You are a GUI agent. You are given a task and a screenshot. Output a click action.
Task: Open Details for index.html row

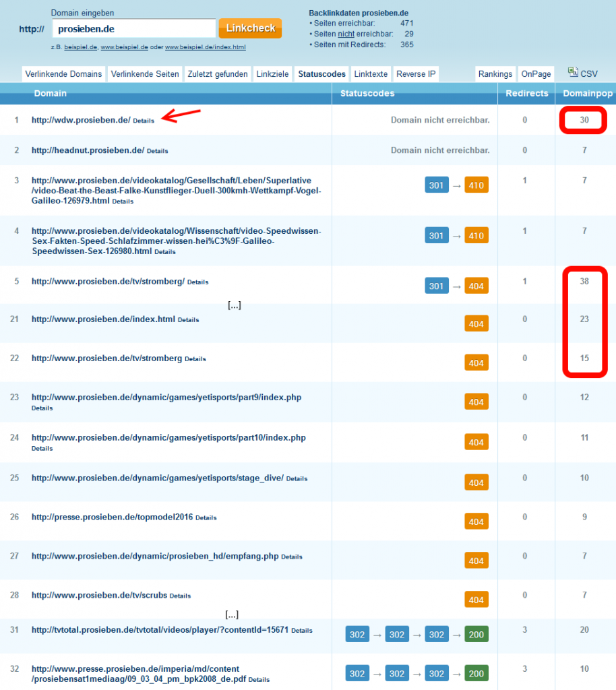coord(188,320)
